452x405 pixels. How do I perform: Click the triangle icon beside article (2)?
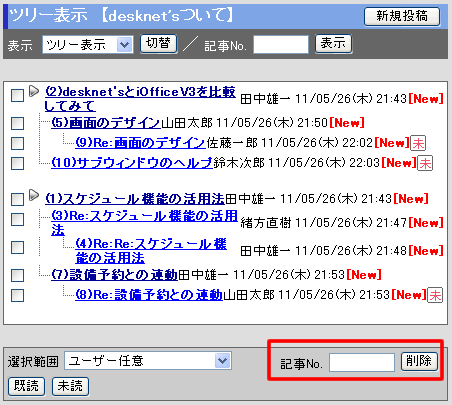pyautogui.click(x=34, y=91)
